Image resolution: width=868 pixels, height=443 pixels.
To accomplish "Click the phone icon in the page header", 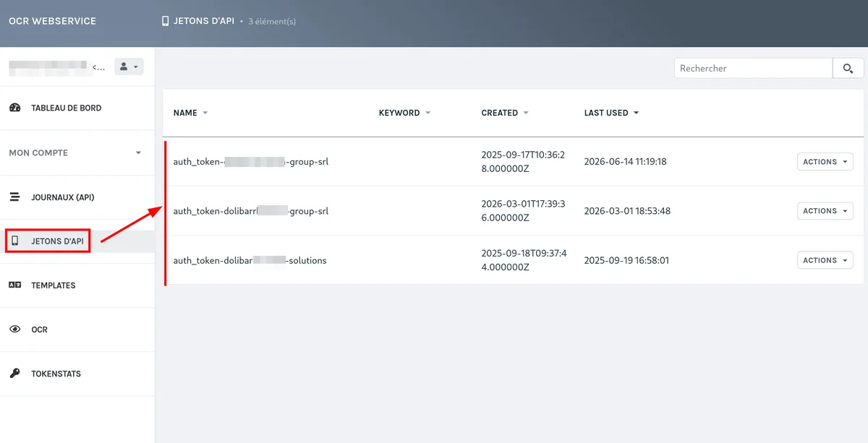I will (166, 21).
